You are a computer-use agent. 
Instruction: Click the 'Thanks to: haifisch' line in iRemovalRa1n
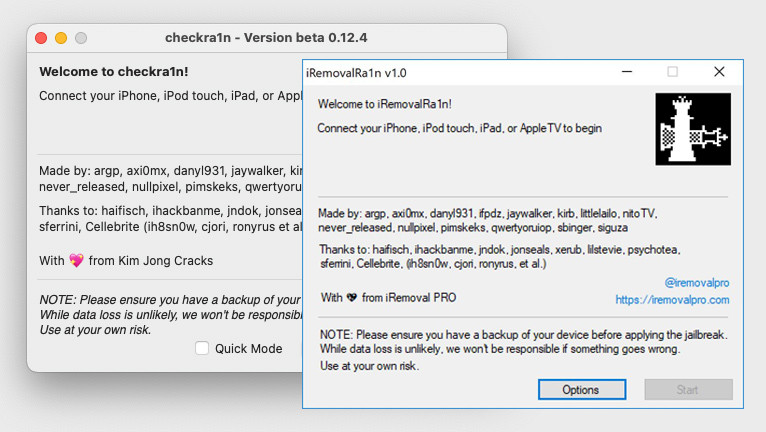click(x=500, y=249)
